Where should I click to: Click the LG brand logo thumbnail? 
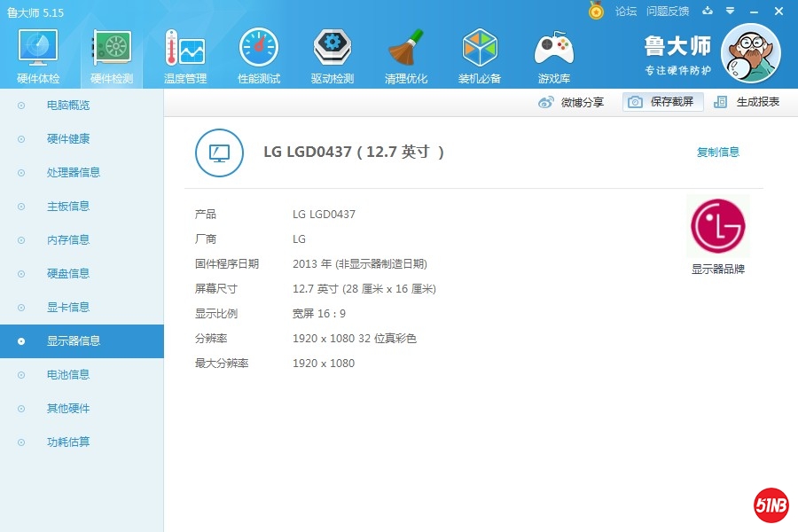[x=717, y=226]
